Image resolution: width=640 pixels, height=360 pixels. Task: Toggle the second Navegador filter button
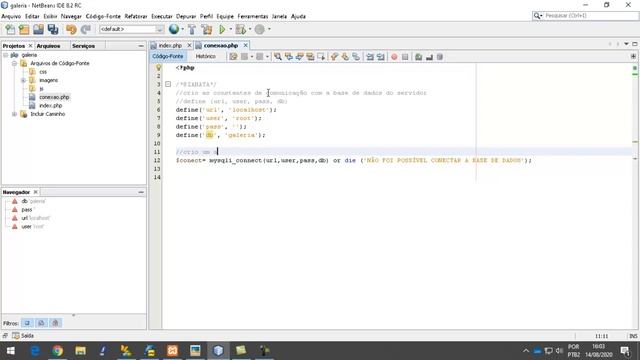41,323
